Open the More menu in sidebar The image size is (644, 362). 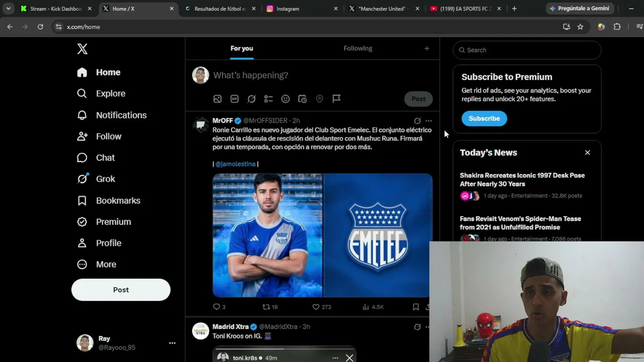pyautogui.click(x=97, y=264)
